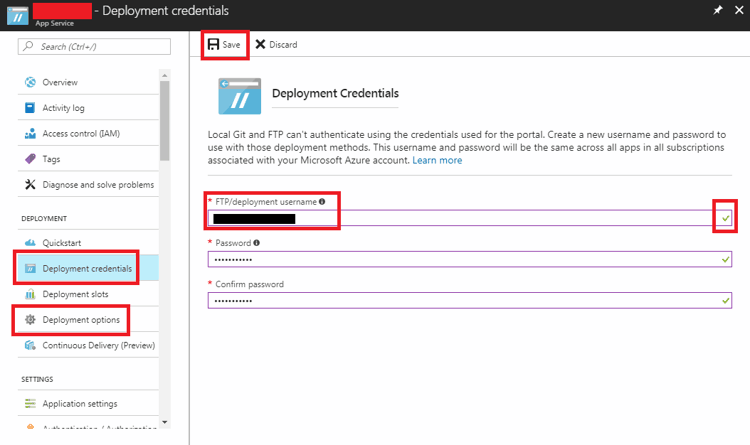Click the App Service subtitle text

(x=55, y=23)
